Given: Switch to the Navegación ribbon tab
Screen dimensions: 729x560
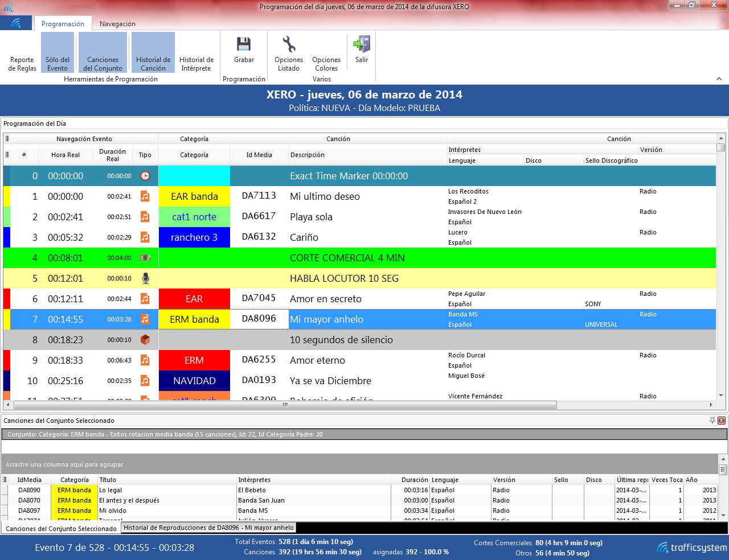Looking at the screenshot, I should click(117, 24).
